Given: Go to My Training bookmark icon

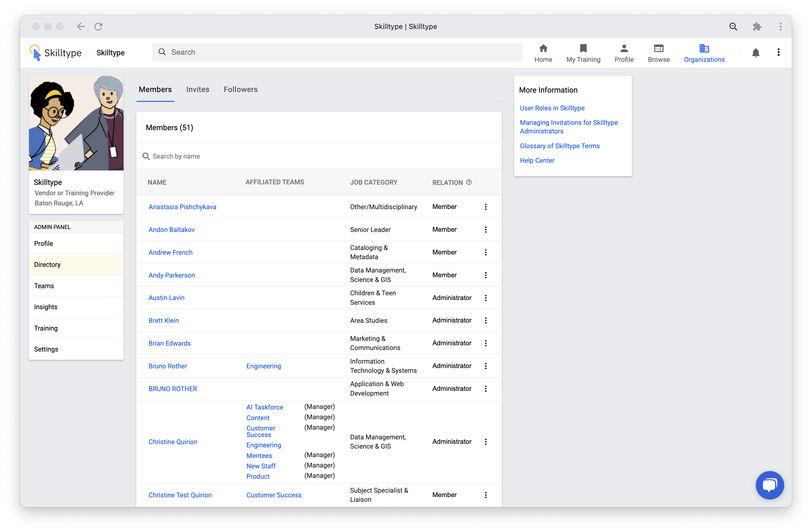Looking at the screenshot, I should tap(583, 49).
